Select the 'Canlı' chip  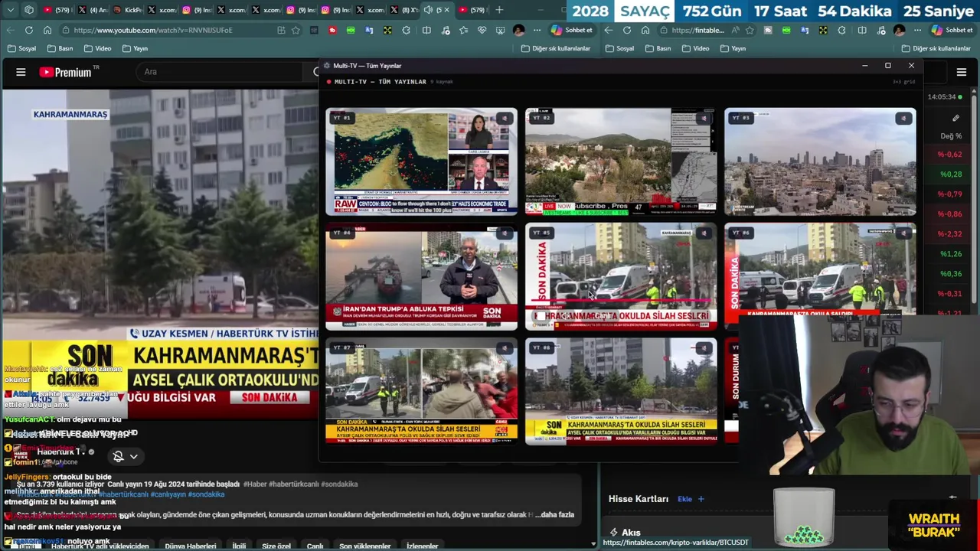click(x=315, y=546)
